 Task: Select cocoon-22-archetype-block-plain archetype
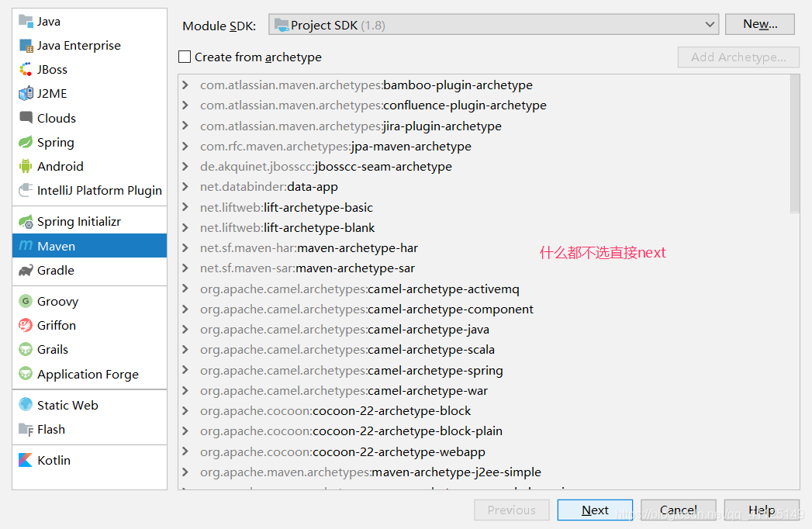[x=351, y=431]
